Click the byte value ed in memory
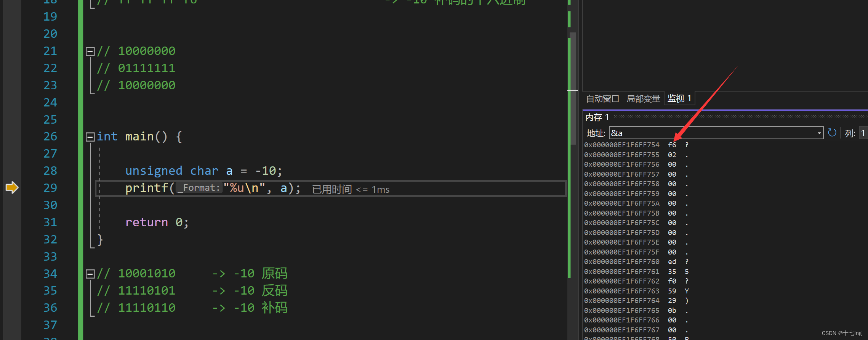 pyautogui.click(x=672, y=262)
